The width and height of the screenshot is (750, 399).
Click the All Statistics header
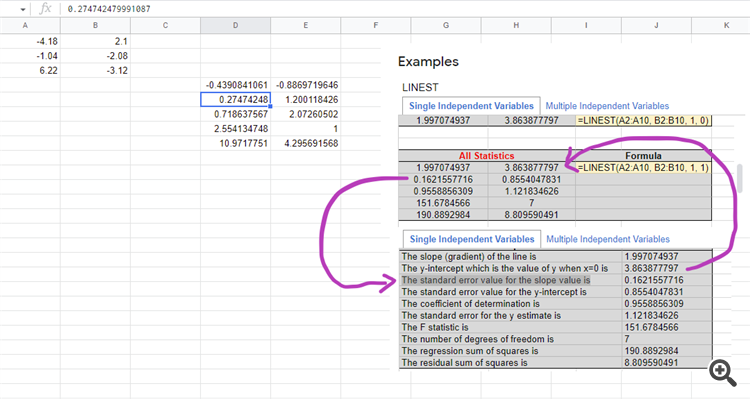point(486,155)
